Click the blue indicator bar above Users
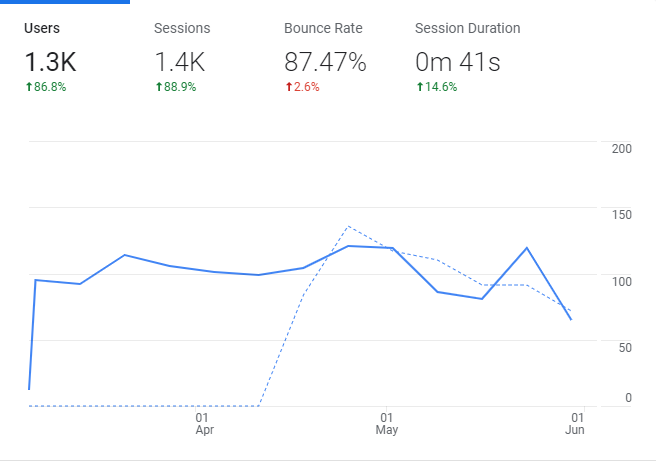This screenshot has height=461, width=656. click(65, 2)
